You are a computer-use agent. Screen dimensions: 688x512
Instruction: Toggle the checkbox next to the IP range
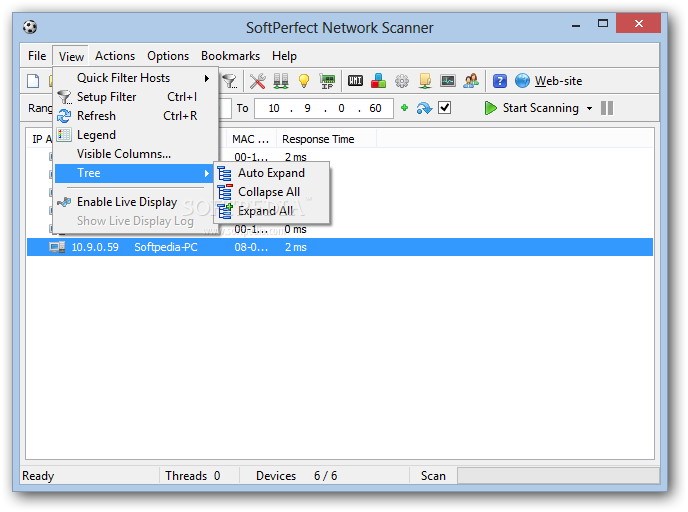[x=444, y=107]
